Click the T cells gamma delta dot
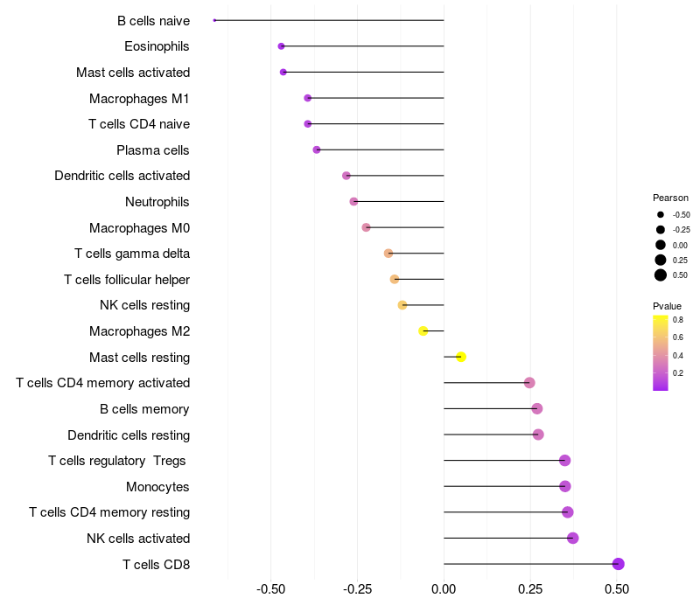 pos(388,254)
